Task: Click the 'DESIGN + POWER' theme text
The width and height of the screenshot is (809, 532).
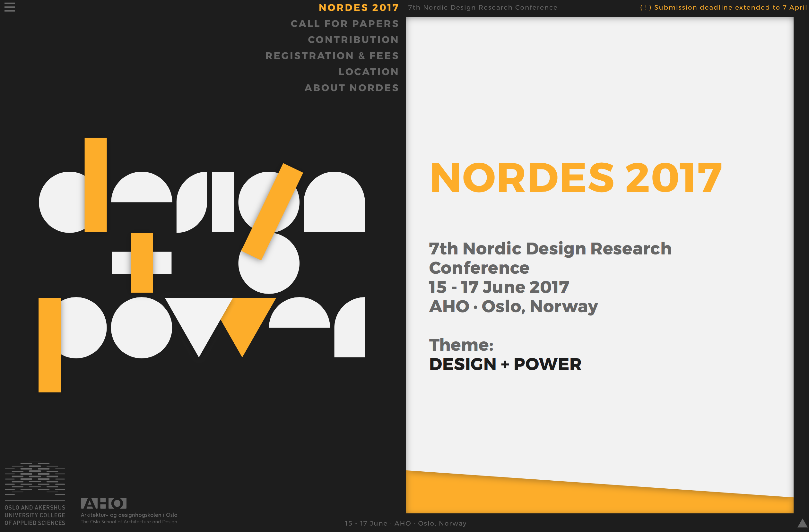Action: pyautogui.click(x=505, y=364)
